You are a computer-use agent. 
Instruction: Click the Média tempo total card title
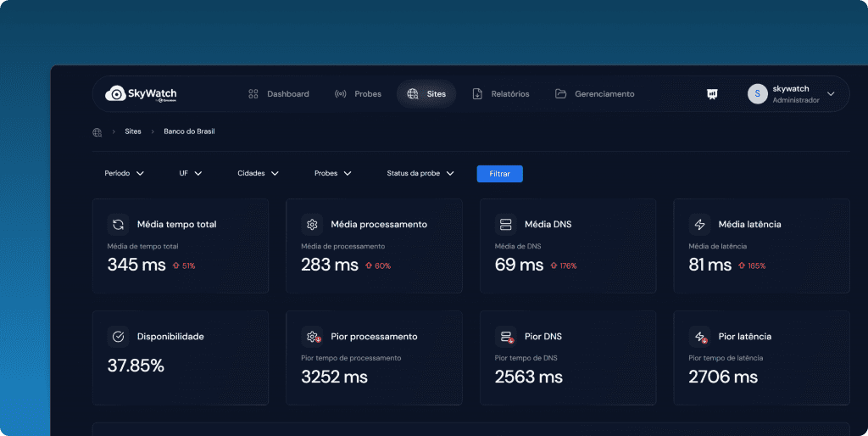tap(176, 225)
